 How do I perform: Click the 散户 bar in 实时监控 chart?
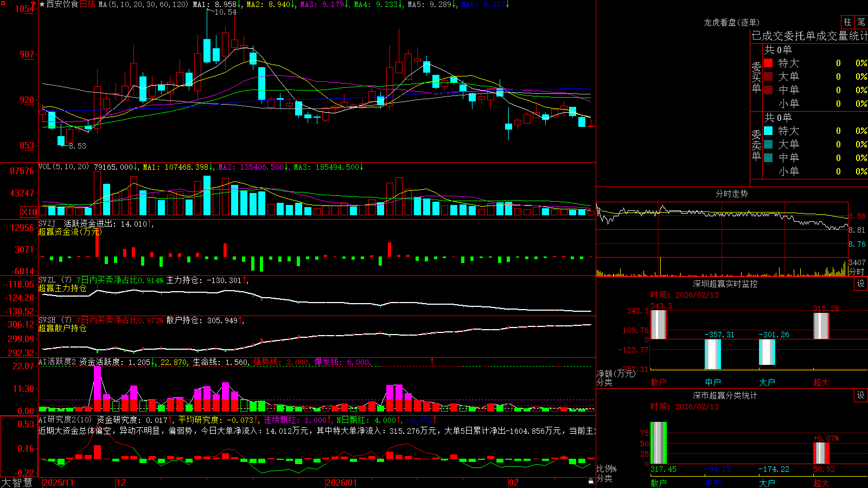pos(659,325)
